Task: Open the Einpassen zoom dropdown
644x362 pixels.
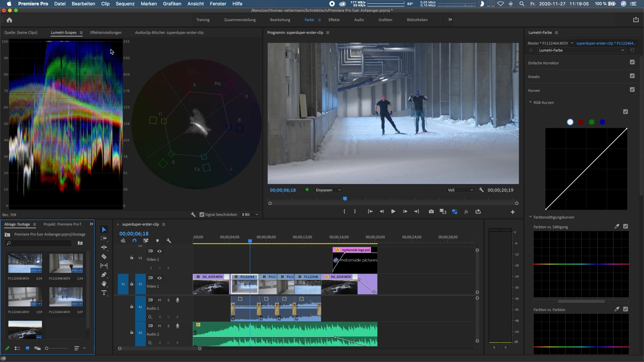Action: tap(328, 190)
